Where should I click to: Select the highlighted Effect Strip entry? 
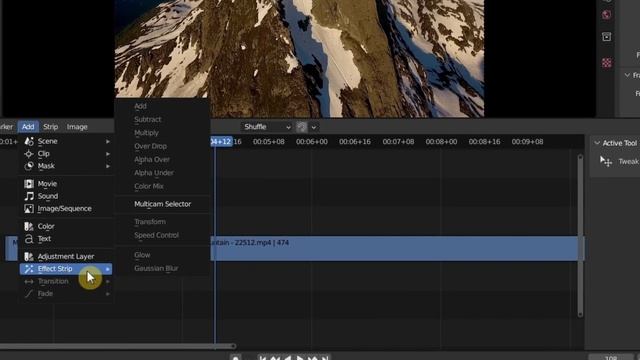66,269
